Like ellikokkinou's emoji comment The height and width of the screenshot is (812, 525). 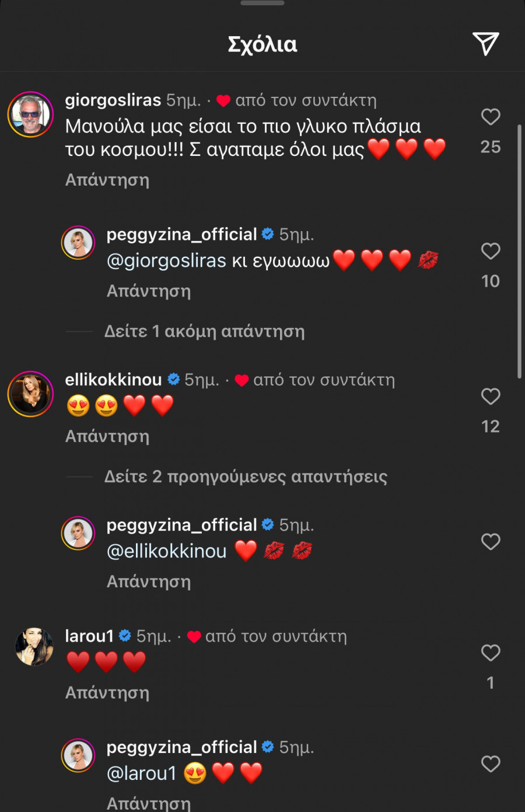491,396
